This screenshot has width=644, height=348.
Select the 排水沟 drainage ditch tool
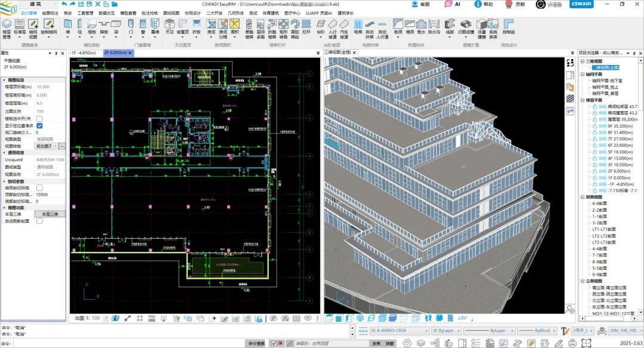434,27
